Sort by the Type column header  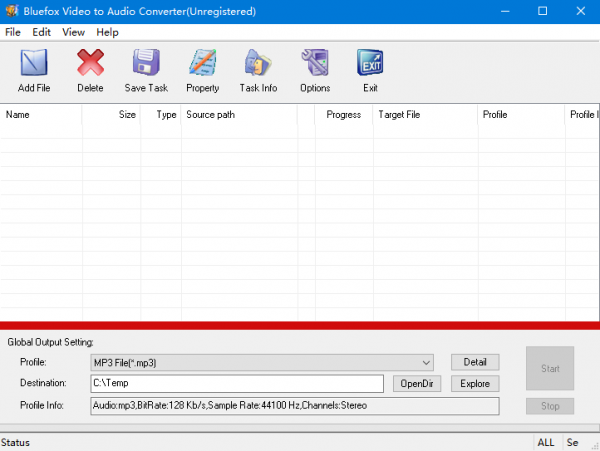click(x=161, y=114)
